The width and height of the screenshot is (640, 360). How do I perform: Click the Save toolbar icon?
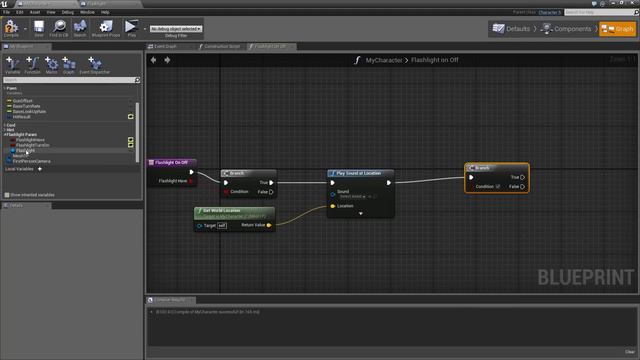click(39, 29)
